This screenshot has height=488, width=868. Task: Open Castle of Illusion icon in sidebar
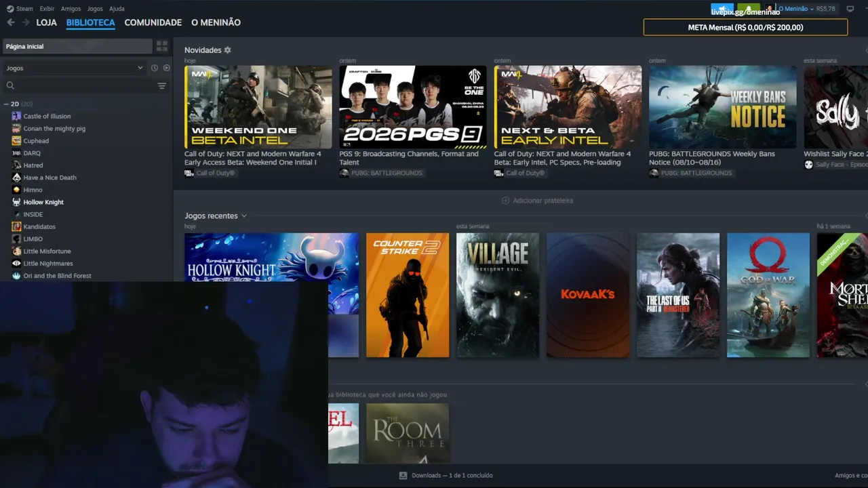[16, 116]
